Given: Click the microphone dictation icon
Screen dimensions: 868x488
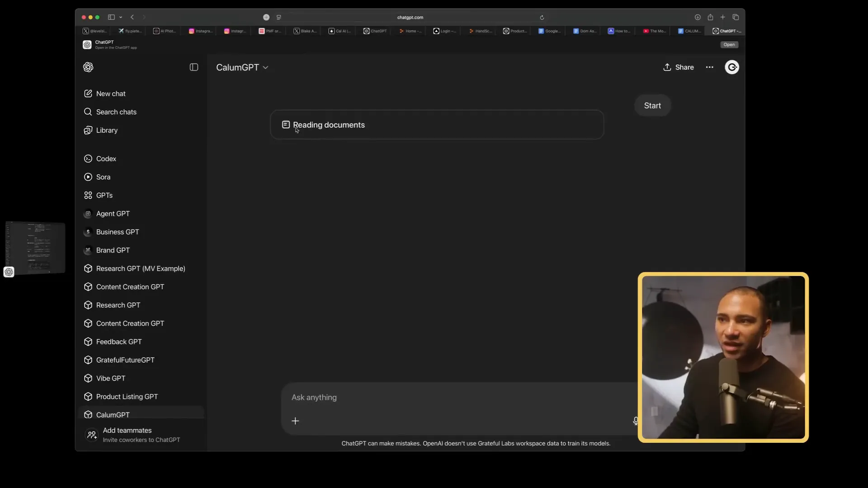Looking at the screenshot, I should pyautogui.click(x=635, y=421).
